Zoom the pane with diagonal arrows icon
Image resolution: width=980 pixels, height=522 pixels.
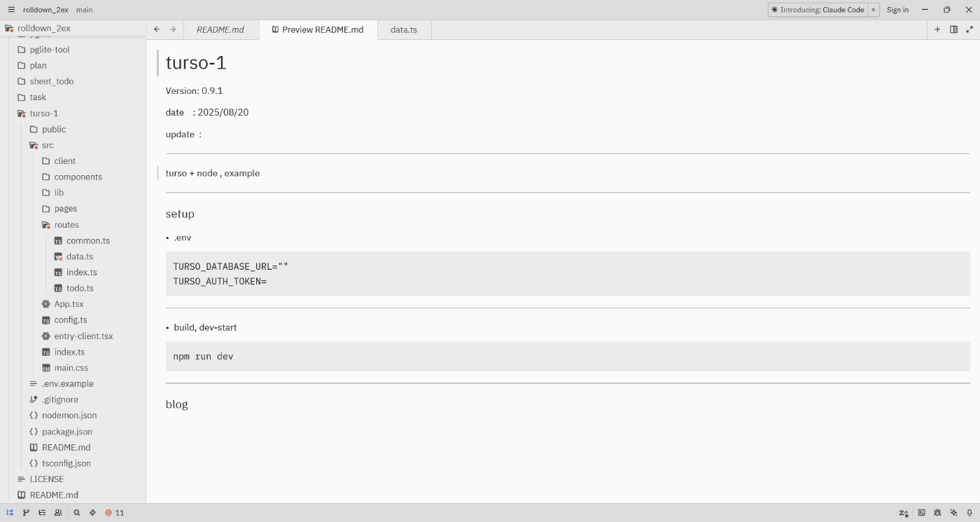click(969, 29)
